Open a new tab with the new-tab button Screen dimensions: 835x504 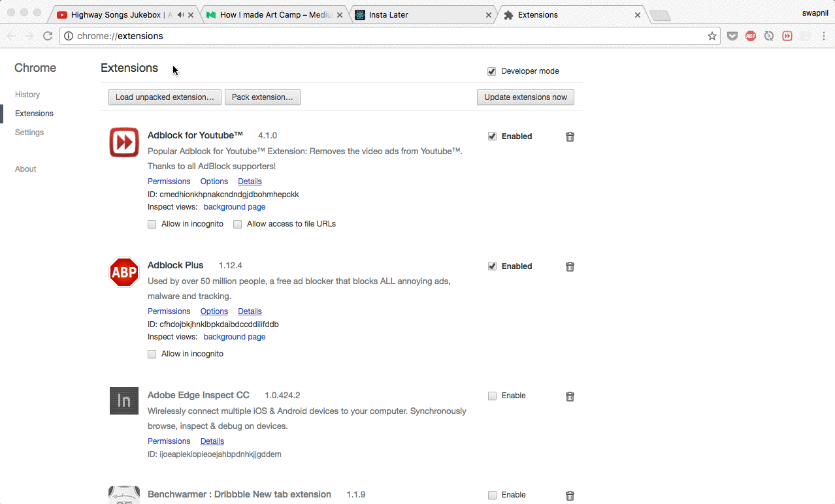click(x=660, y=15)
